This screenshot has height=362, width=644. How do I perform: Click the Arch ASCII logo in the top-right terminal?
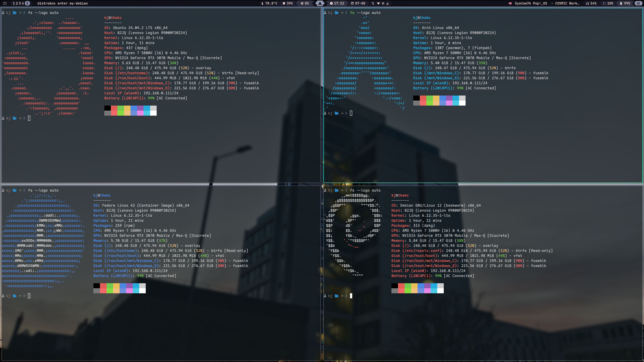364,63
